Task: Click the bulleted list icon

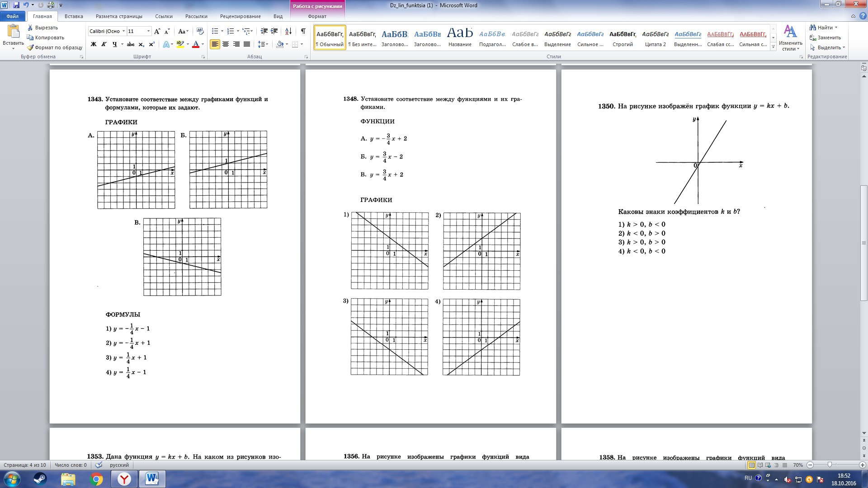Action: tap(215, 31)
